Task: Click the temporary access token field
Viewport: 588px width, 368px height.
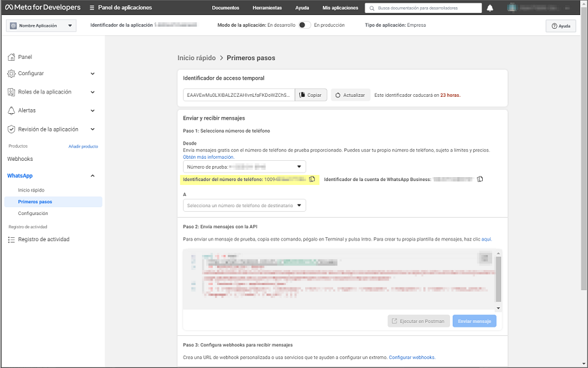Action: (239, 95)
